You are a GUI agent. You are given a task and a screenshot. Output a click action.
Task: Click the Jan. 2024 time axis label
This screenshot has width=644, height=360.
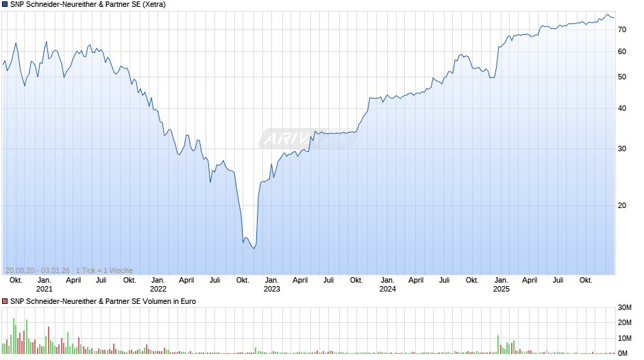coord(387,285)
